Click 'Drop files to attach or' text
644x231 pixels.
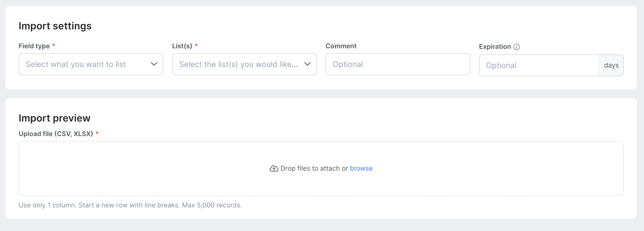pos(314,168)
